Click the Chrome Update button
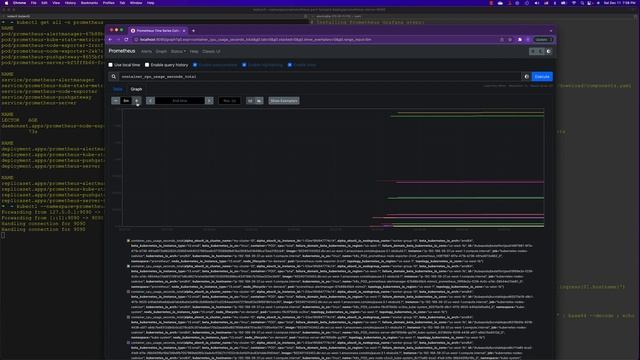This screenshot has width=640, height=360. [x=543, y=40]
